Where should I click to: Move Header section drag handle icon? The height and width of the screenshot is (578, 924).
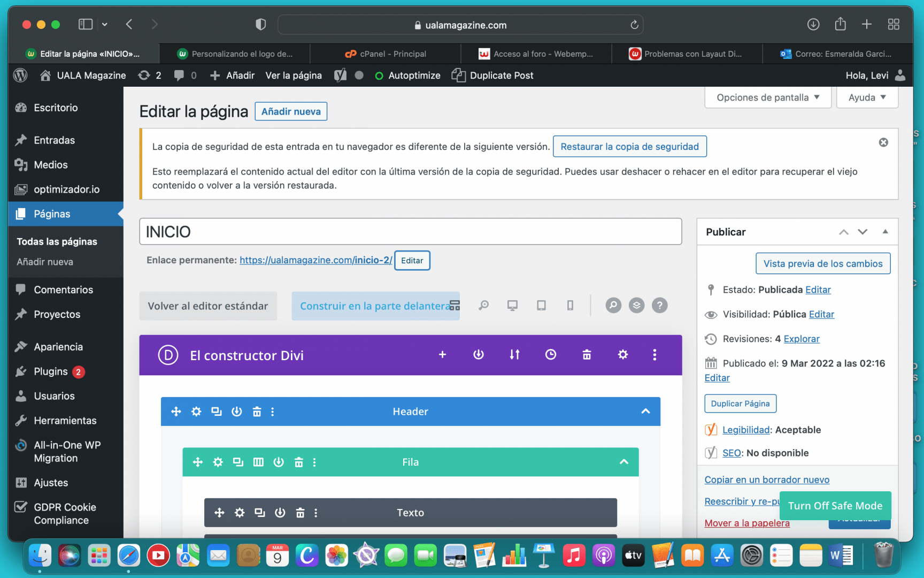point(176,412)
